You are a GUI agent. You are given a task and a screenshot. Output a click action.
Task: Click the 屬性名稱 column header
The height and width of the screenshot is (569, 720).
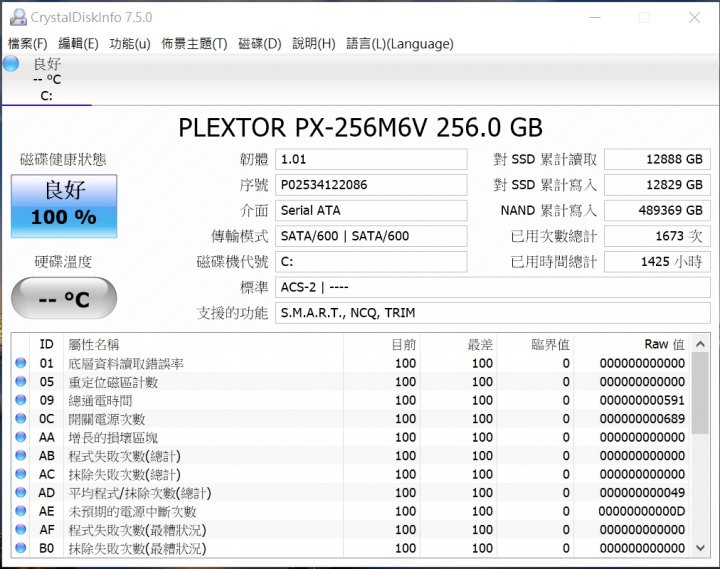[203, 344]
